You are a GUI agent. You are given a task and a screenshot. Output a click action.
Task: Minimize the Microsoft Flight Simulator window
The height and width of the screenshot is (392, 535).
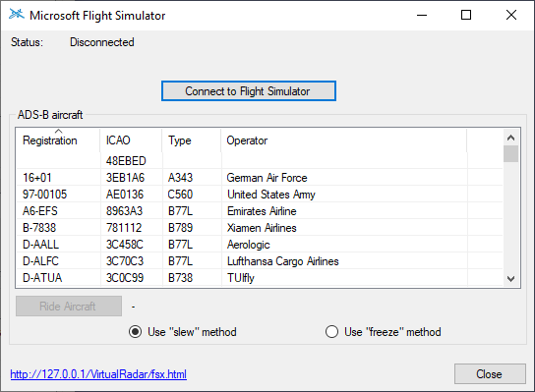pyautogui.click(x=422, y=15)
